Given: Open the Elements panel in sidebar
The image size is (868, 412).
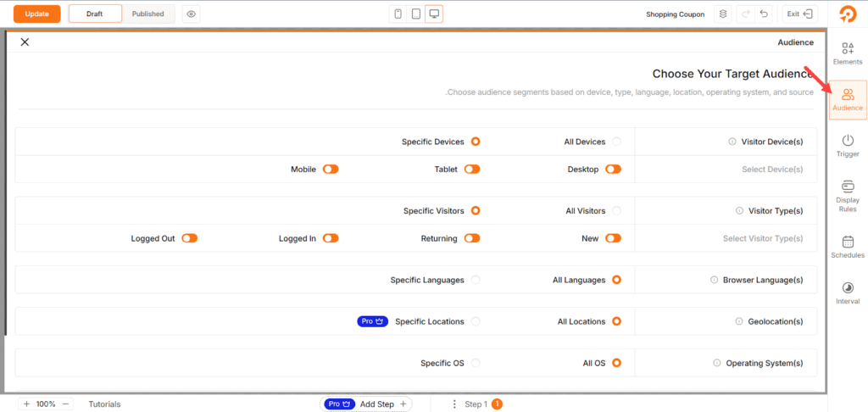Looking at the screenshot, I should [x=848, y=53].
